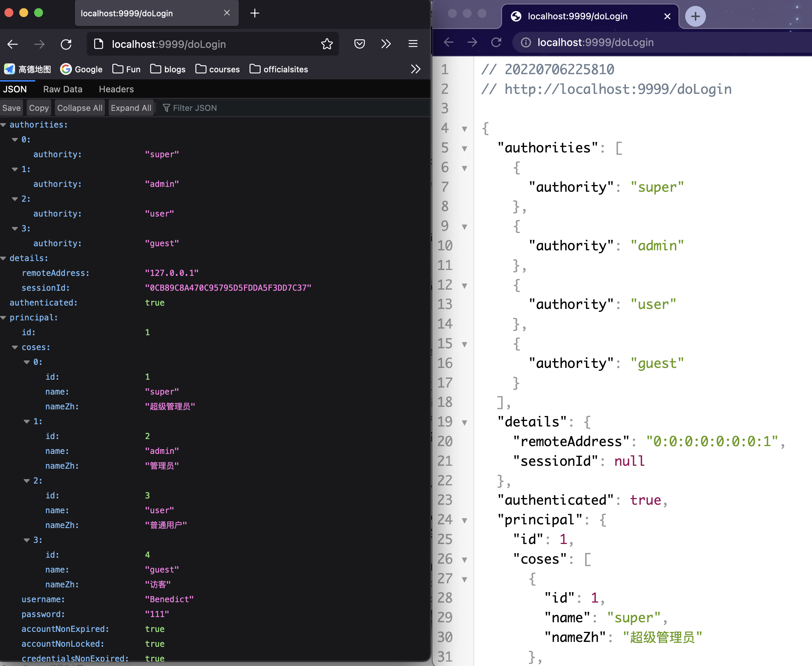This screenshot has width=812, height=666.
Task: Go back in the Firefox window
Action: (13, 44)
